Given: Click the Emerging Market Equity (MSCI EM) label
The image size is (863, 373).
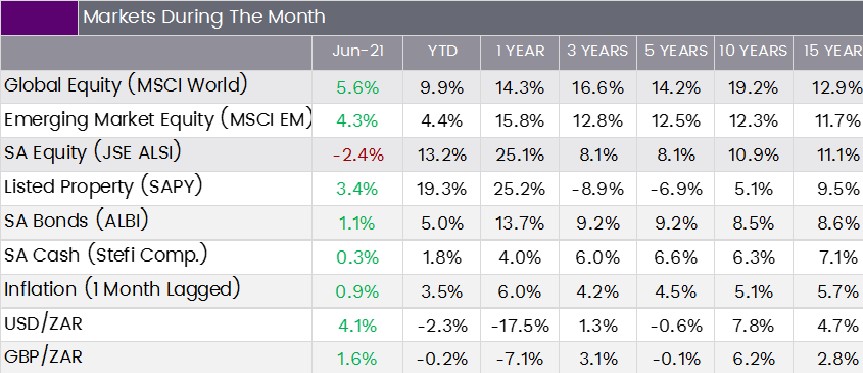Looking at the screenshot, I should (157, 119).
